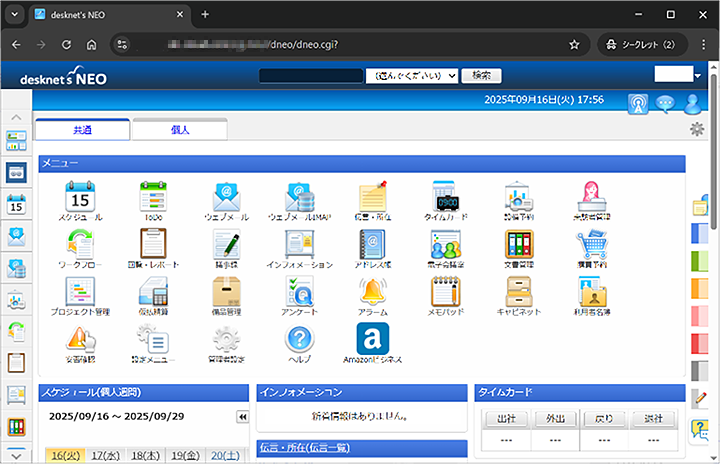The height and width of the screenshot is (464, 720).
Task: Open the ワークフロー icon
Action: 78,245
